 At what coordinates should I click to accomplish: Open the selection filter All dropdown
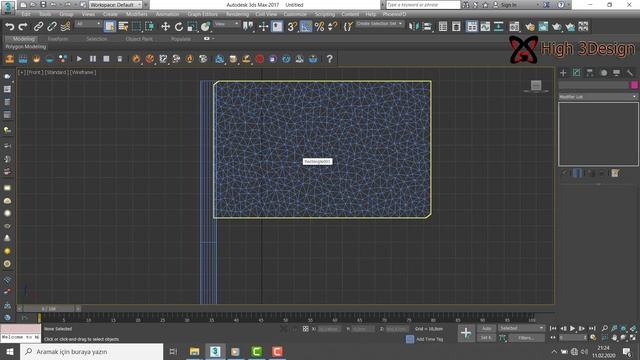click(88, 24)
